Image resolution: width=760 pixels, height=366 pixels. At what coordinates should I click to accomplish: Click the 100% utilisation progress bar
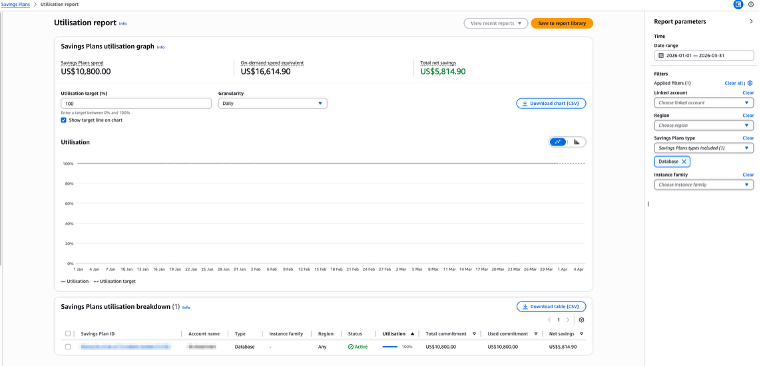click(x=390, y=347)
